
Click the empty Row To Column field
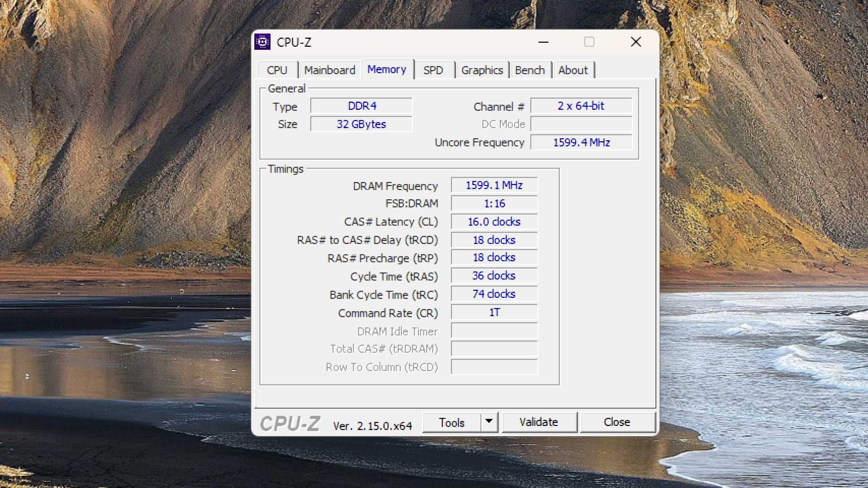494,367
